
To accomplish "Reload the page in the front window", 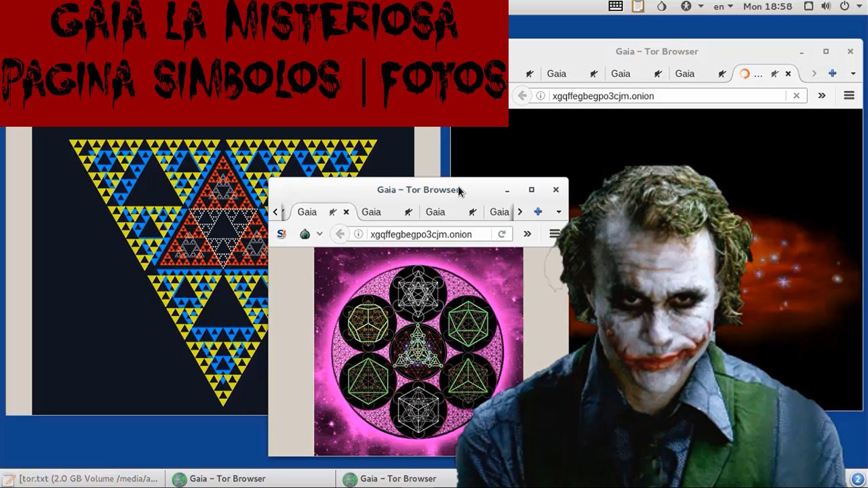I will [502, 234].
